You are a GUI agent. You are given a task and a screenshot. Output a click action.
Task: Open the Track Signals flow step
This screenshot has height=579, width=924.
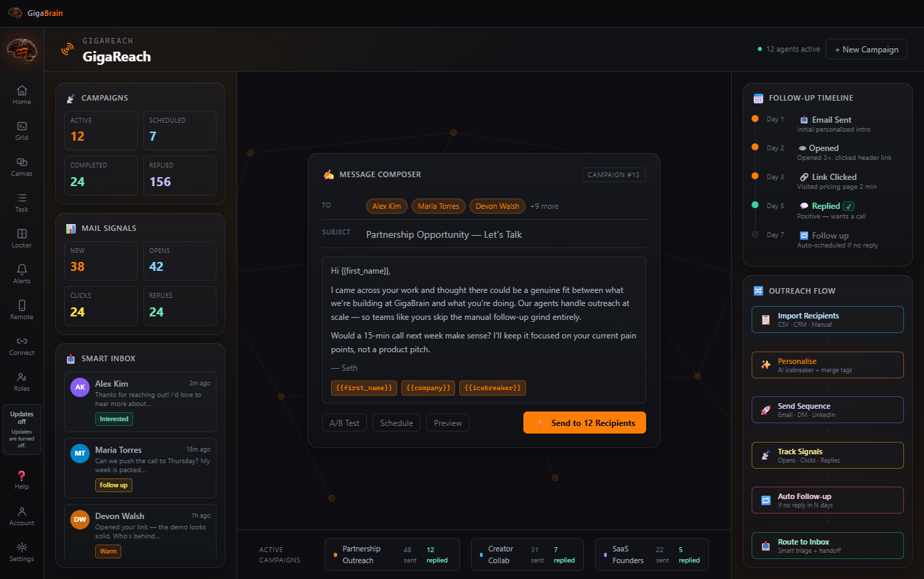827,455
